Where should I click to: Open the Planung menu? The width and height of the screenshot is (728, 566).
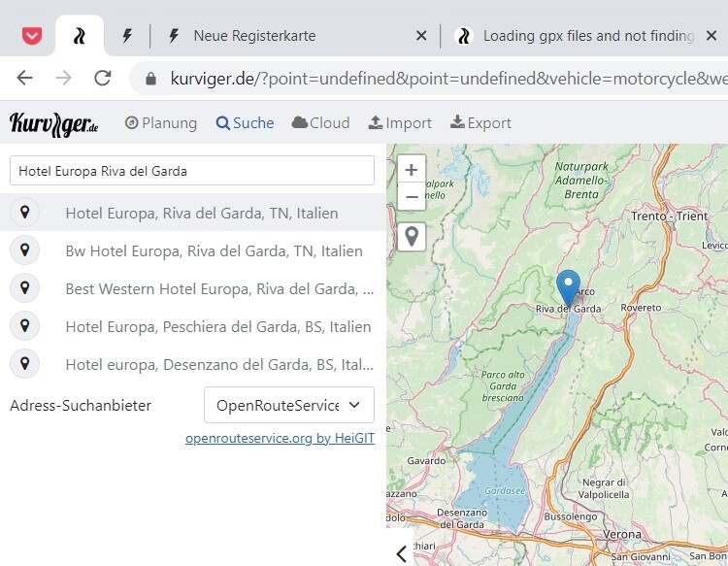161,123
